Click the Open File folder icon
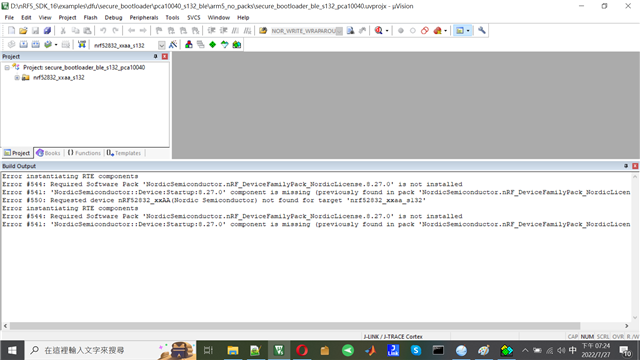Screen dimensions: 640x360 23,31
